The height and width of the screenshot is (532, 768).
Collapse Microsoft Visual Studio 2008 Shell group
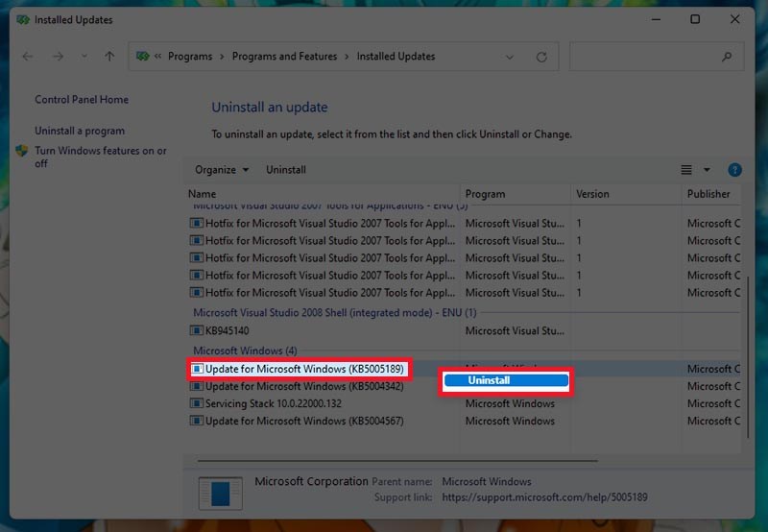tap(334, 312)
